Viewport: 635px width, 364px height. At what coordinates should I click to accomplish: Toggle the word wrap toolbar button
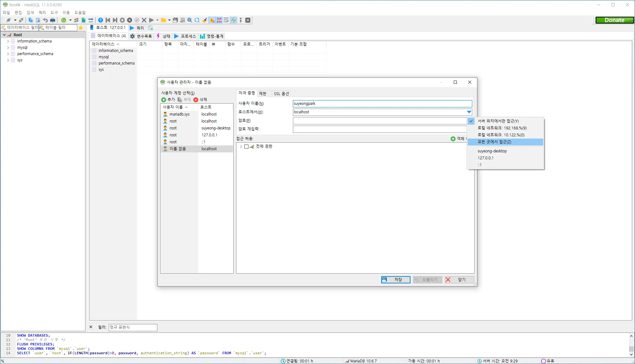tap(226, 20)
